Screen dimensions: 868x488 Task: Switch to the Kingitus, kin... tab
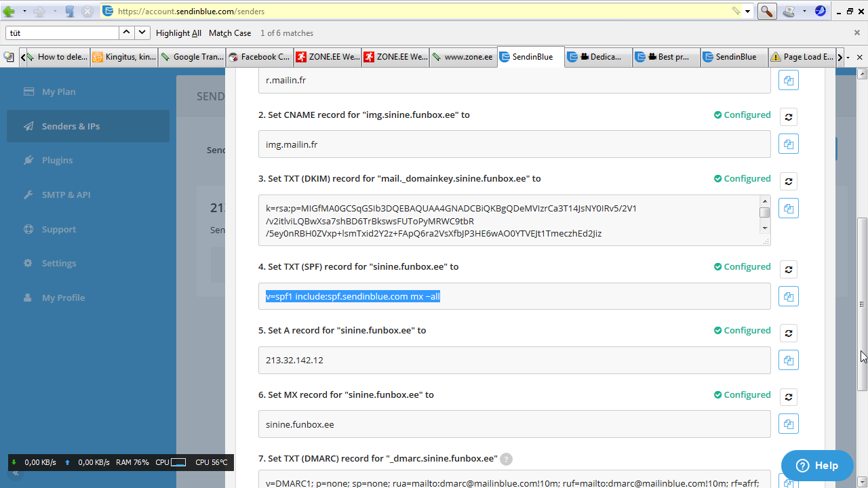pos(124,57)
